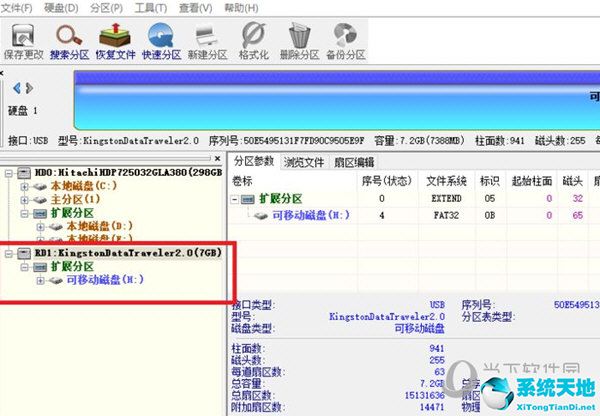Open the View (查看) menu
600x416 pixels.
click(x=196, y=8)
